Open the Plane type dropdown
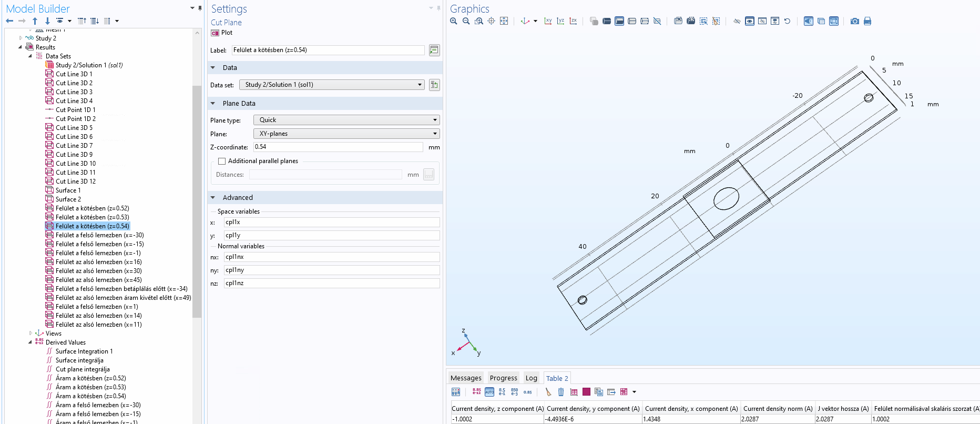 pos(346,120)
